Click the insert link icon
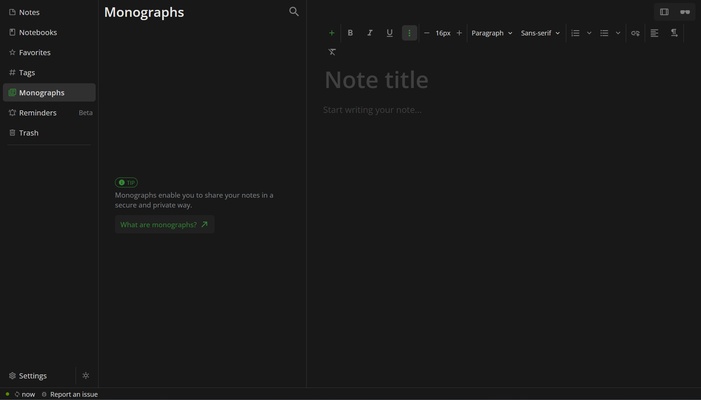701x400 pixels. tap(635, 33)
